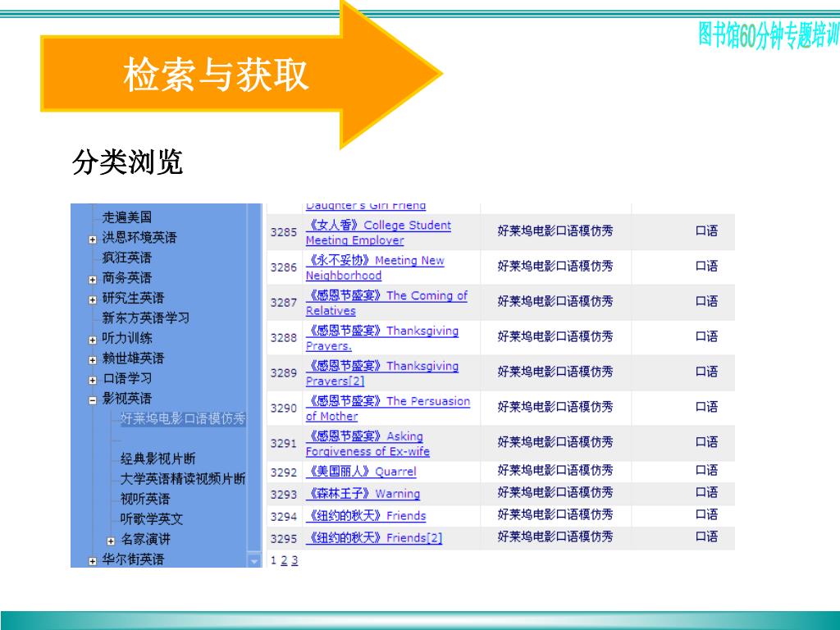Select 大学英语精读视频片断 subcategory

(183, 478)
